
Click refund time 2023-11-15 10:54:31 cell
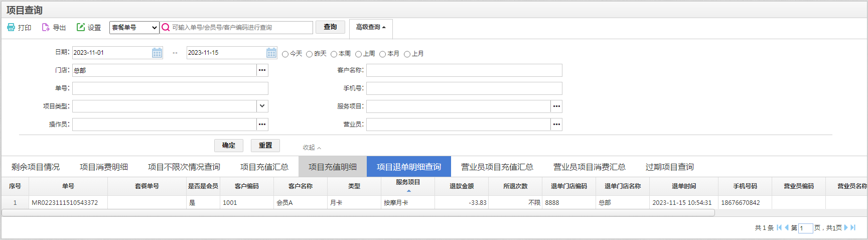tap(684, 203)
